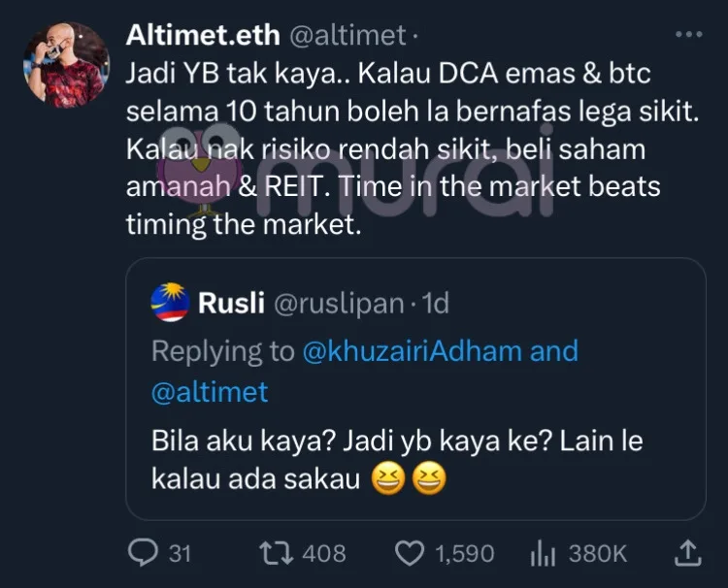
Task: Open the @khuzairiAdham mention link
Action: click(414, 350)
